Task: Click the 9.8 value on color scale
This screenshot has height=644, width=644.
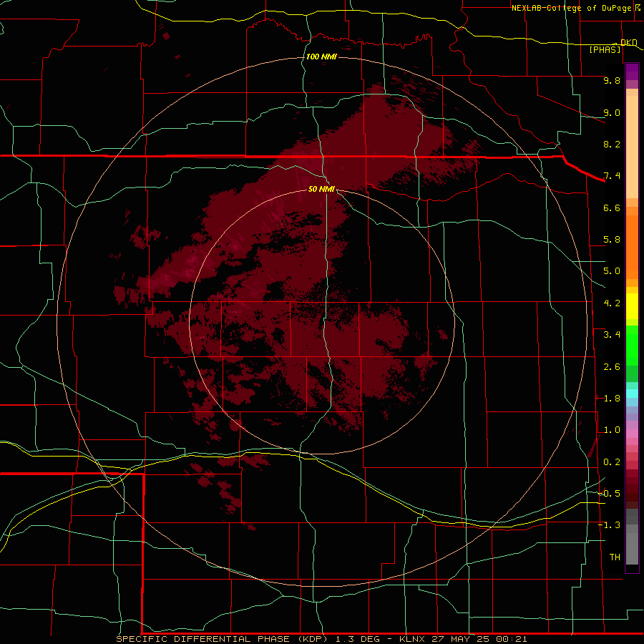Action: click(612, 80)
